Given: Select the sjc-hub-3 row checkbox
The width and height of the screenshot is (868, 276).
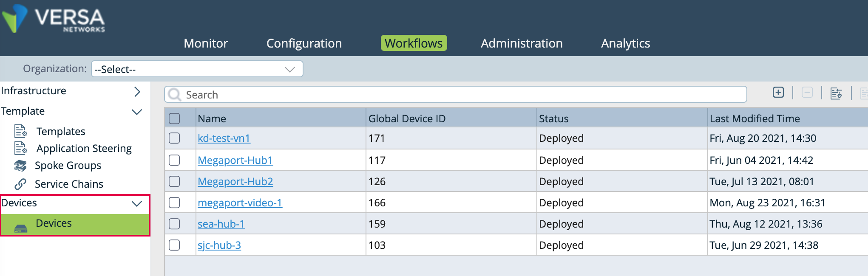Looking at the screenshot, I should (174, 245).
